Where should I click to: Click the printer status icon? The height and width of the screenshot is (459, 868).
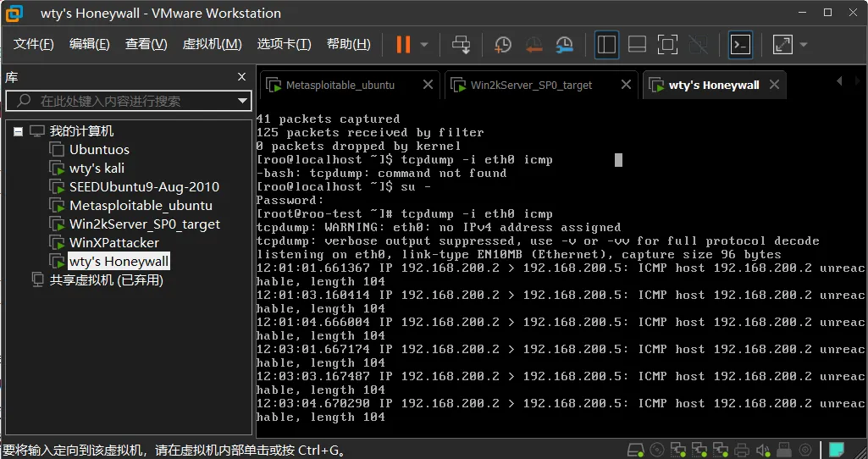(x=743, y=449)
